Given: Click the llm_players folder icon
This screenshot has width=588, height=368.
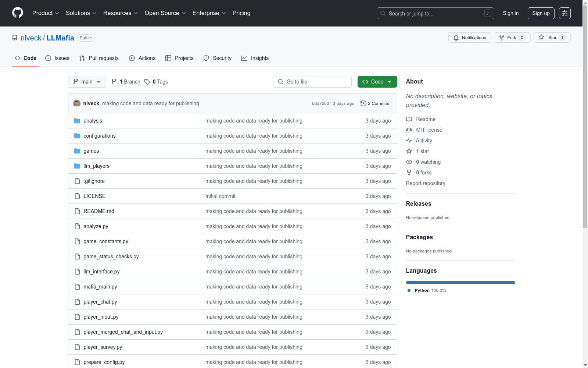Looking at the screenshot, I should pos(77,166).
